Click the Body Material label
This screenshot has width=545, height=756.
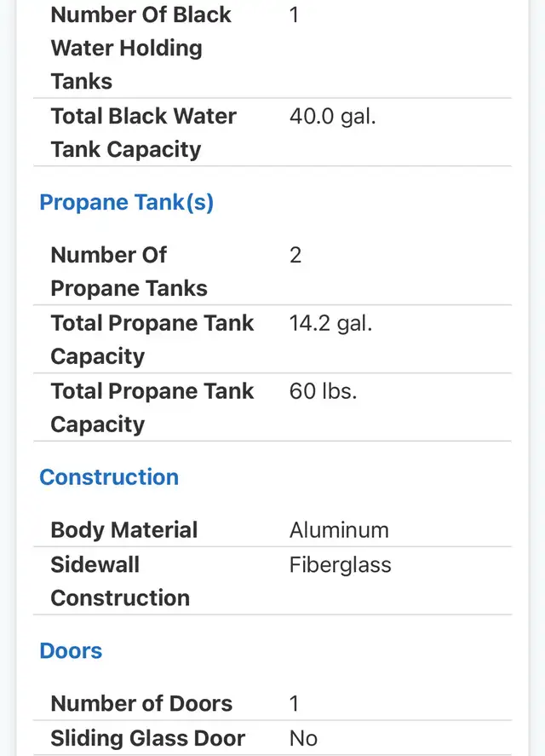123,529
